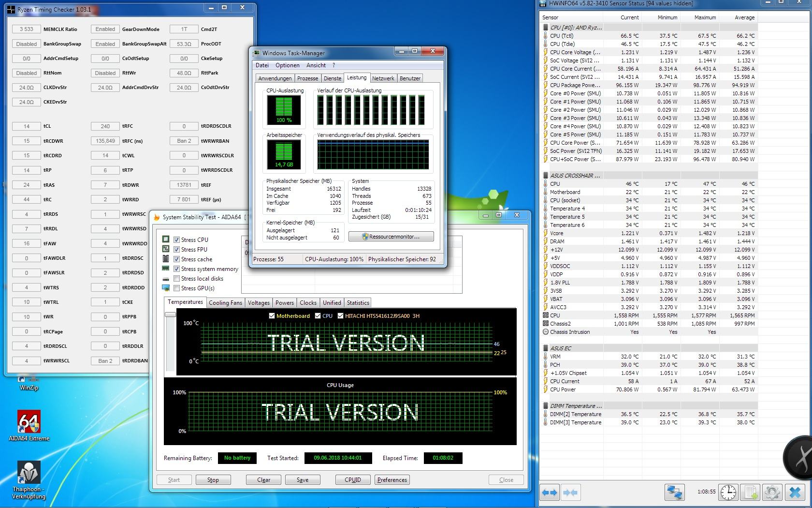Click the HWiNFO collapse columns arrows button
The width and height of the screenshot is (812, 508).
point(570,493)
